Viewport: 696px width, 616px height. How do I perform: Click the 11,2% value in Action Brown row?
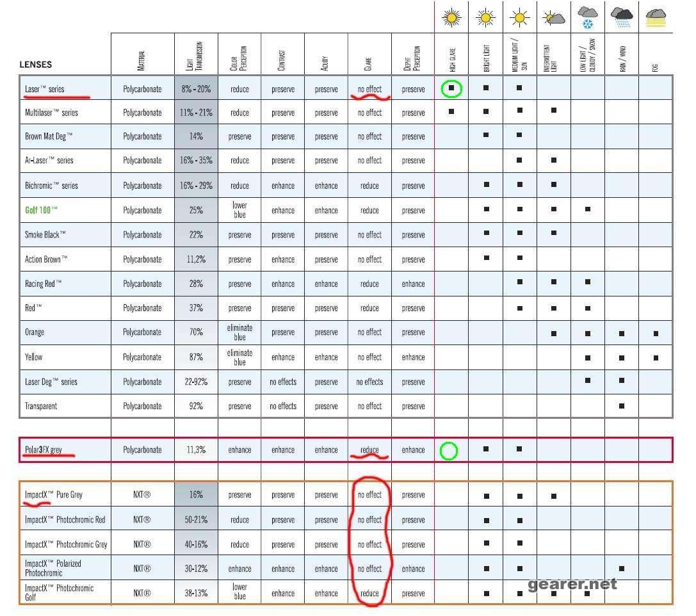(x=196, y=259)
